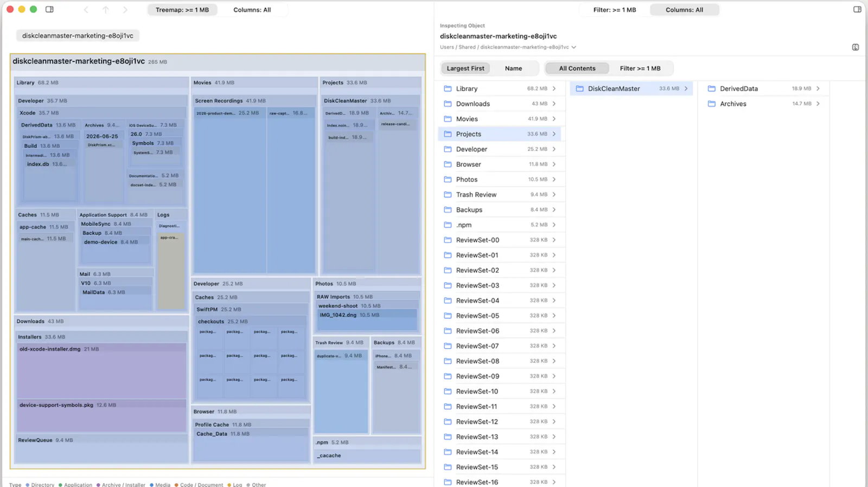Viewport: 868px width, 487px height.
Task: Expand Browser row chevron
Action: (554, 164)
